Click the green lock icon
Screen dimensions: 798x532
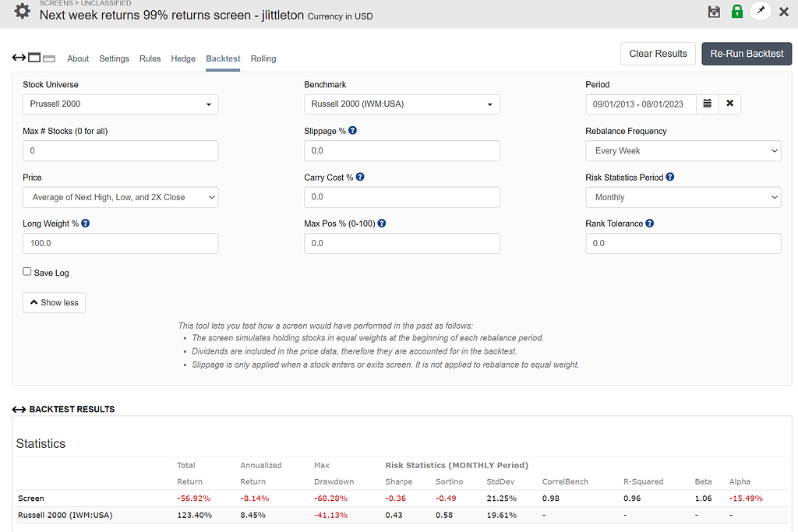(737, 11)
